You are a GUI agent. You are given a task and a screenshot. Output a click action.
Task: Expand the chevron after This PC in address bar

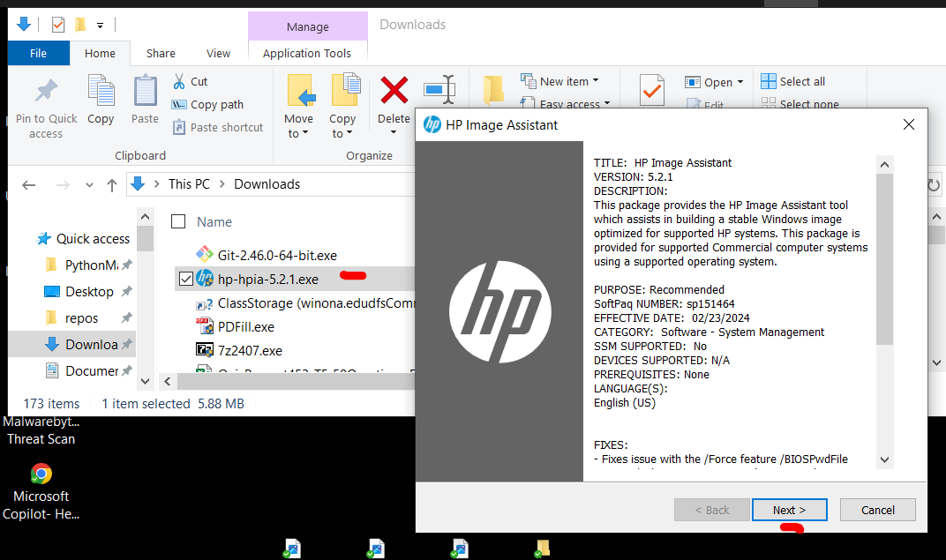tap(222, 184)
